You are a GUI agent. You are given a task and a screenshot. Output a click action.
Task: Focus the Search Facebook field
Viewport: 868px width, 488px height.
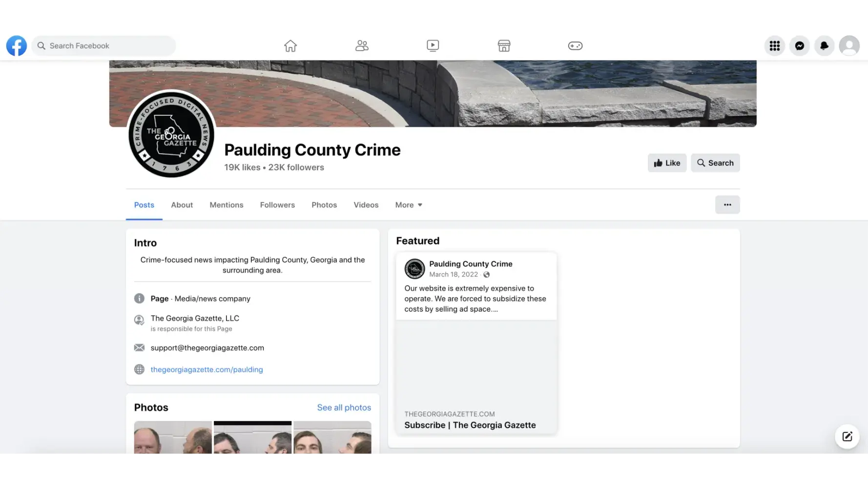[x=103, y=46]
